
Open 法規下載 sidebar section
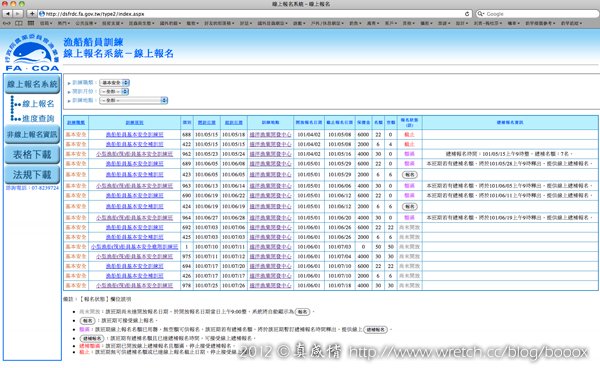point(32,175)
